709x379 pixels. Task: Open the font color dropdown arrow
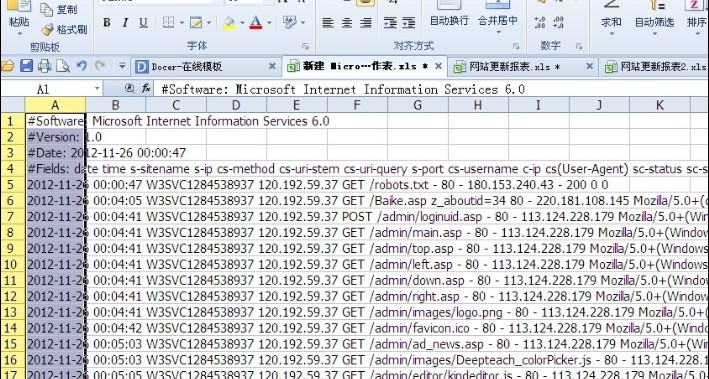coord(269,23)
